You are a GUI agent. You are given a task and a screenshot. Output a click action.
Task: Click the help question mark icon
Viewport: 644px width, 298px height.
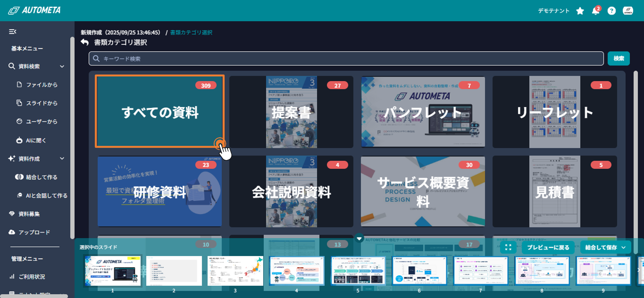(611, 11)
